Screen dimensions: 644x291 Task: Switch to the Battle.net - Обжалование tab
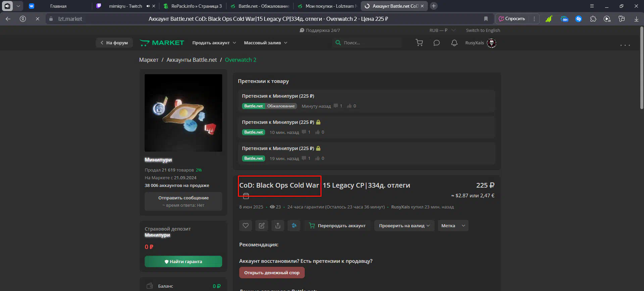click(260, 6)
